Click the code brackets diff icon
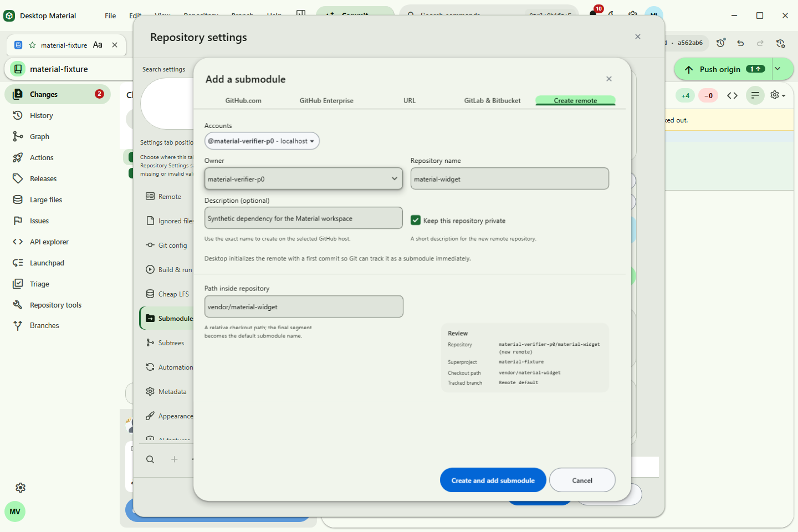This screenshot has width=798, height=532. tap(732, 95)
